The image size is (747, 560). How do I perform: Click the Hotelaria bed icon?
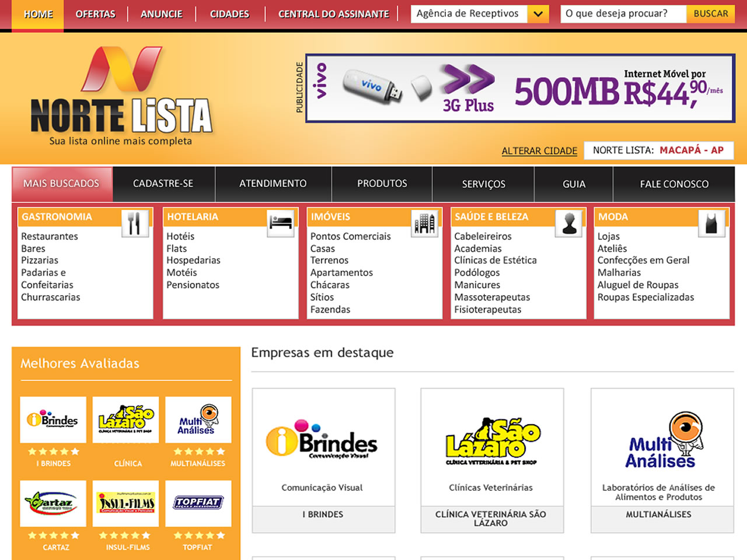click(x=281, y=223)
